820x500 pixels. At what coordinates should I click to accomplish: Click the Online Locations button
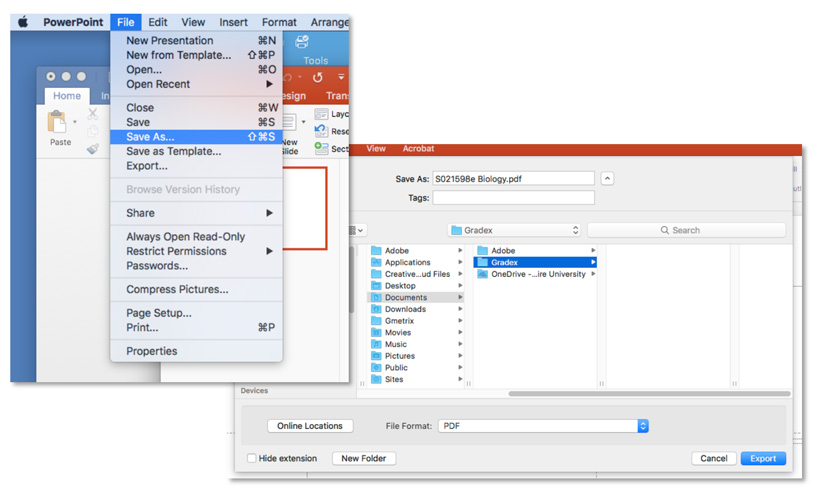coord(310,426)
